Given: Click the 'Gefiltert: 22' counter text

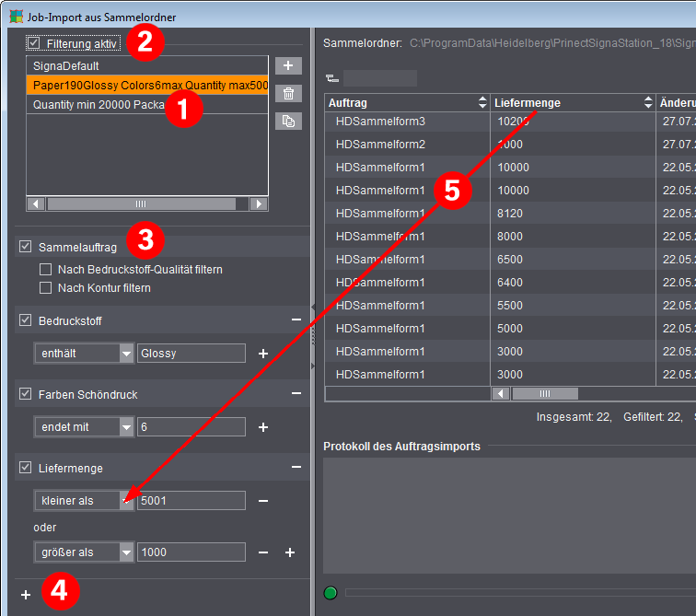Looking at the screenshot, I should [653, 417].
